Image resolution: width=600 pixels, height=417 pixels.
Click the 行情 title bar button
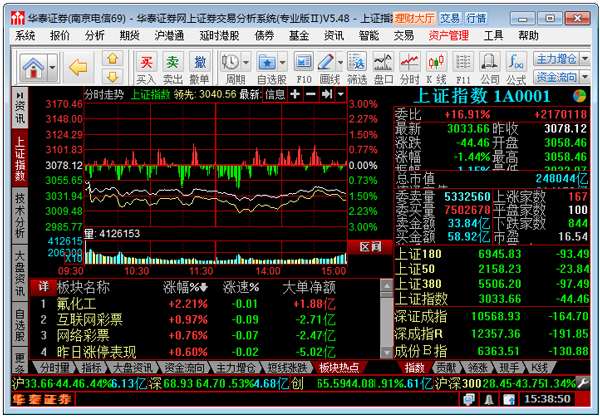tap(476, 18)
